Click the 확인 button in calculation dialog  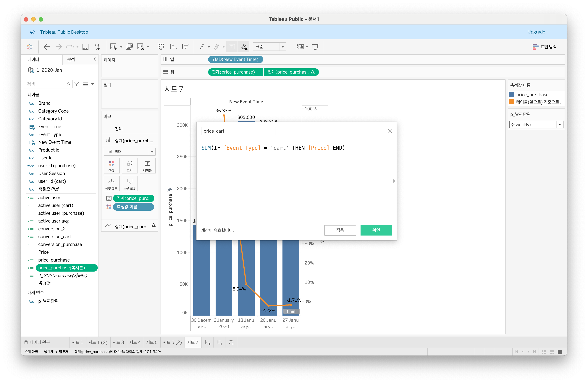pyautogui.click(x=376, y=230)
